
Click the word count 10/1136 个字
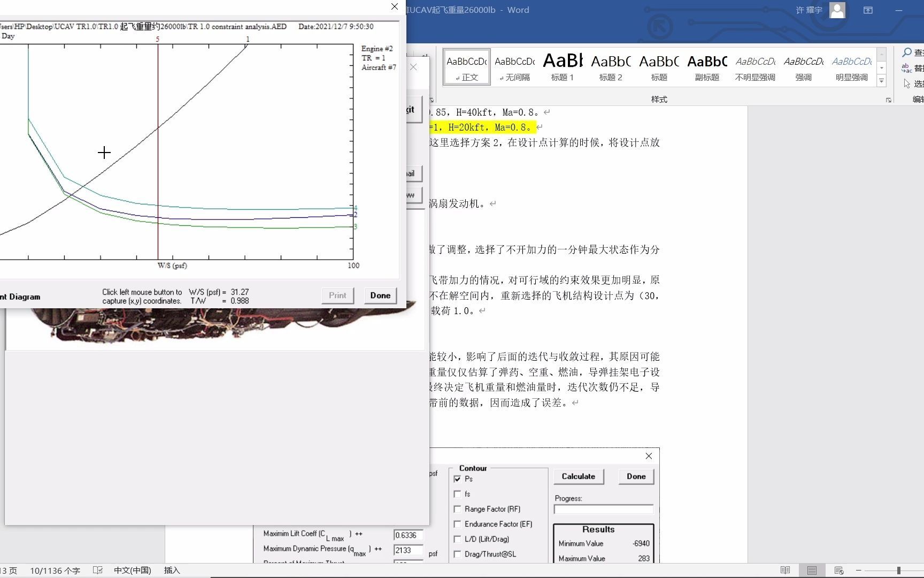click(x=55, y=571)
